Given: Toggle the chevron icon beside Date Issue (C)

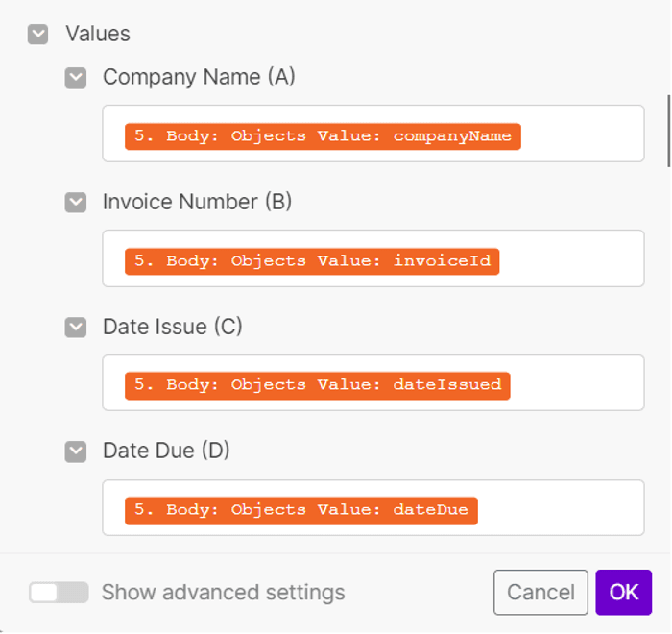Looking at the screenshot, I should [76, 328].
